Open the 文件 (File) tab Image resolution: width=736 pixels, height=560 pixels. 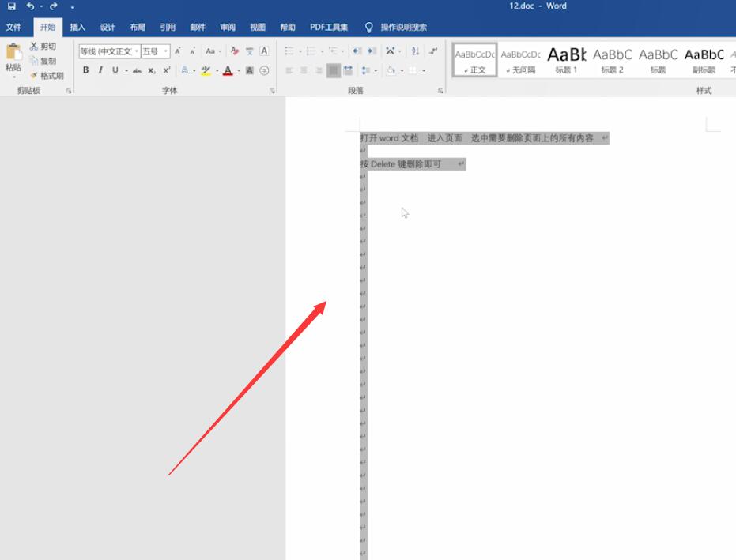coord(13,27)
